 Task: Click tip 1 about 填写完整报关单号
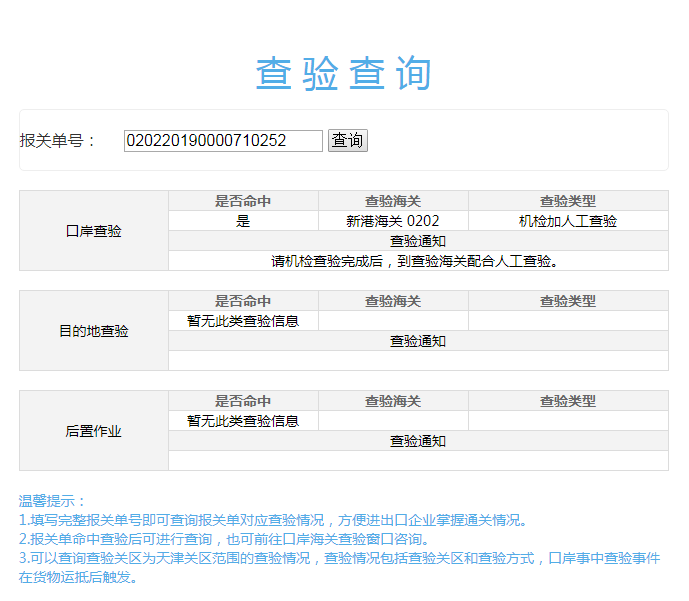273,520
